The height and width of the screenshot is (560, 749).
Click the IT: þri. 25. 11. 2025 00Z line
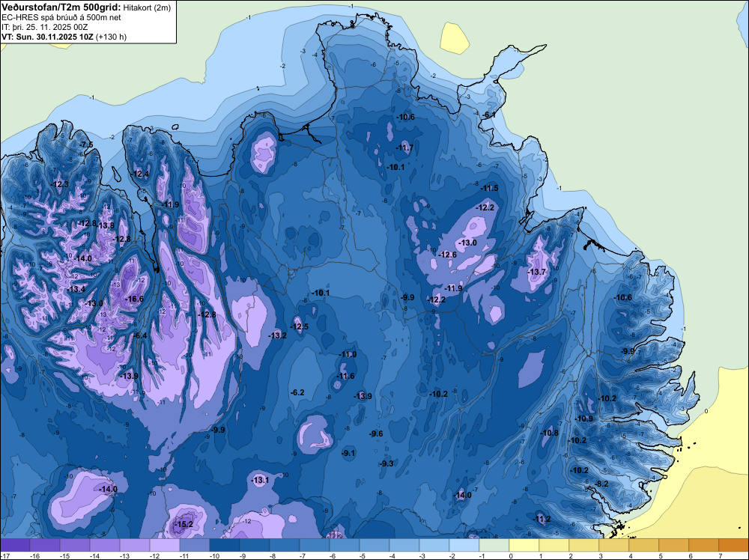point(44,27)
